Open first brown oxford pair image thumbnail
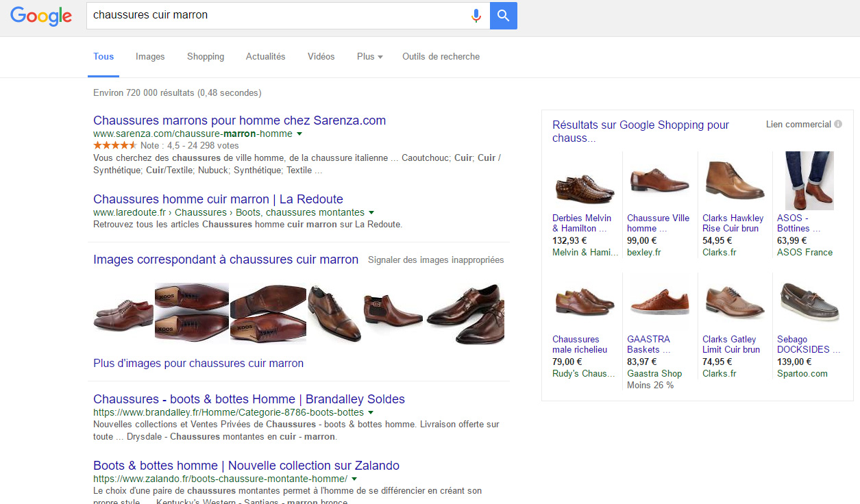 coord(123,313)
